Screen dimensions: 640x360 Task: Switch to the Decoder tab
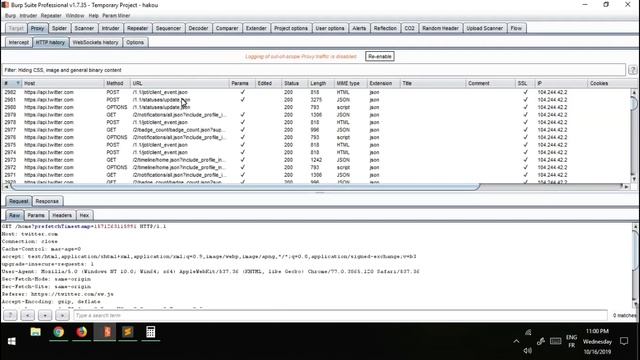(x=198, y=28)
